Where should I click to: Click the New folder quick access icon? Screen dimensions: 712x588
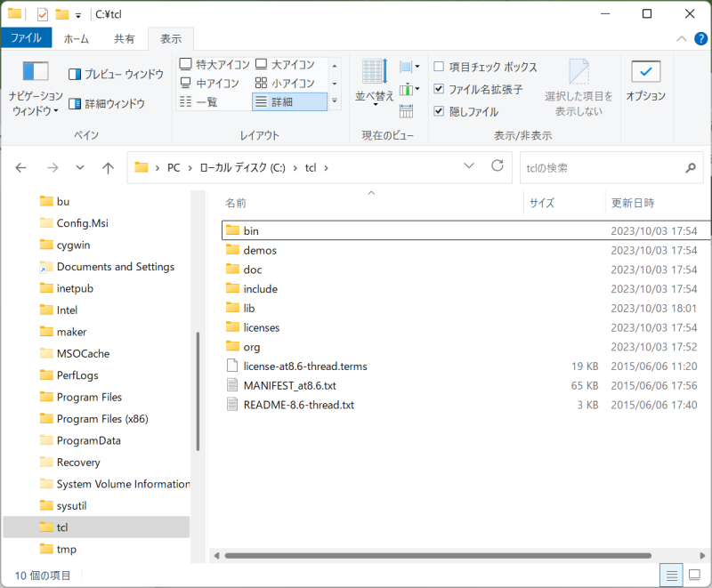tap(61, 14)
